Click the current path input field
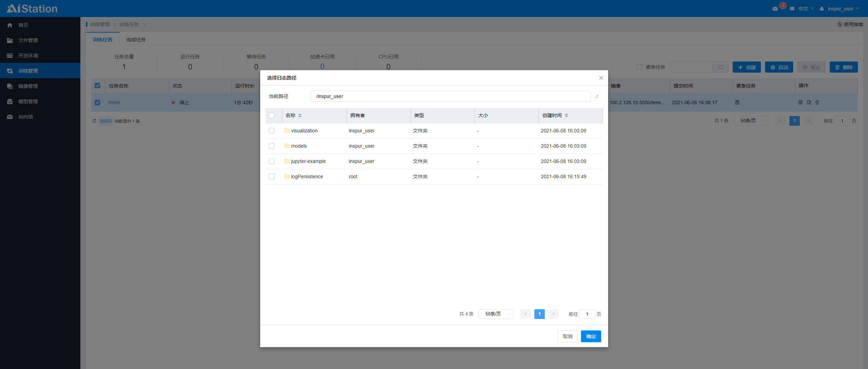This screenshot has height=369, width=868. point(450,96)
